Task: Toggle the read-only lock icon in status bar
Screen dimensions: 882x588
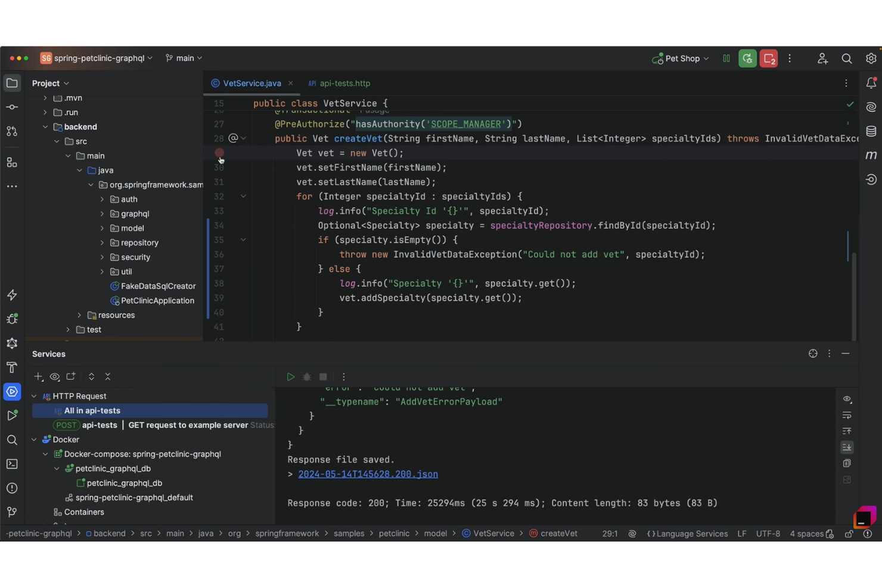Action: 849,534
